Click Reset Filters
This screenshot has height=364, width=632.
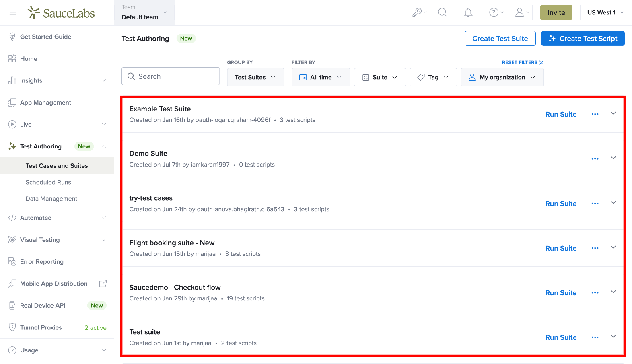pos(523,62)
